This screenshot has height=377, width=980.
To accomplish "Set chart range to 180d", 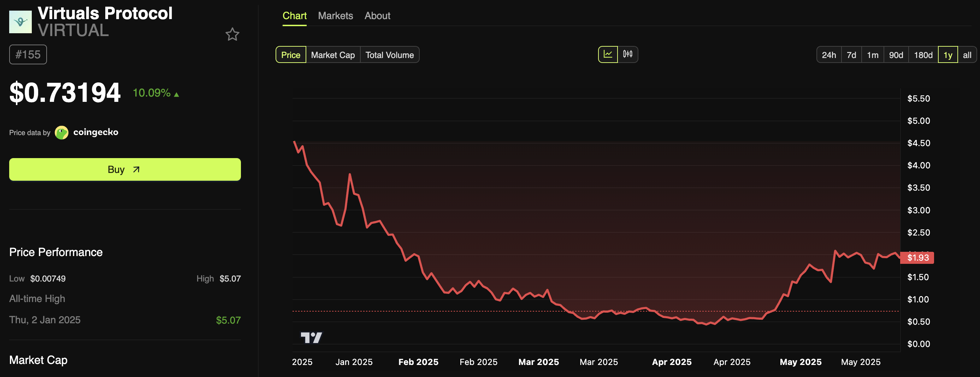I will click(923, 55).
